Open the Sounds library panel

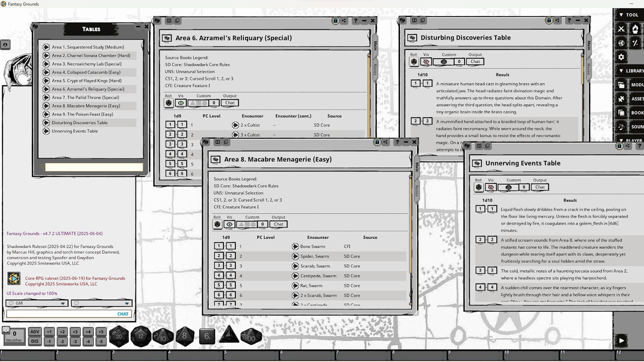(x=621, y=126)
